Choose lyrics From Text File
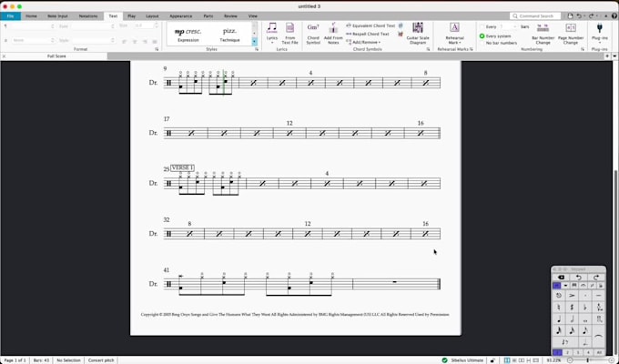 [289, 33]
